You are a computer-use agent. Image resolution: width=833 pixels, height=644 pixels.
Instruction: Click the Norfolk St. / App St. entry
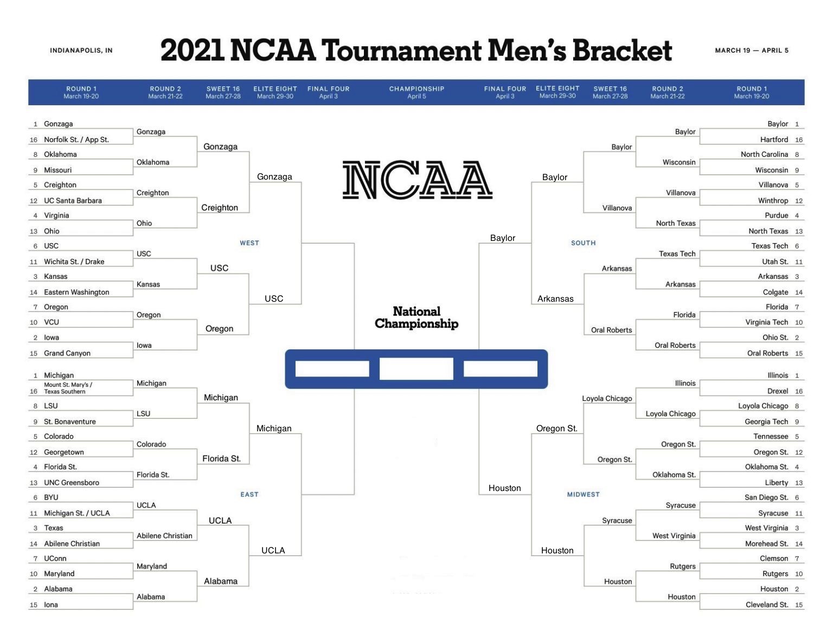click(76, 139)
